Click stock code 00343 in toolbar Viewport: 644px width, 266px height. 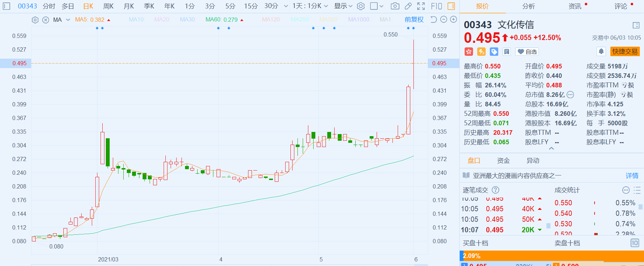coord(27,6)
